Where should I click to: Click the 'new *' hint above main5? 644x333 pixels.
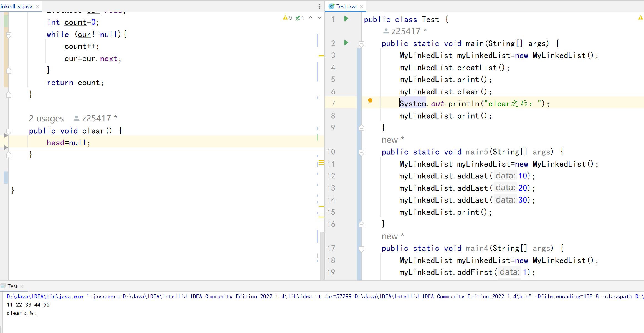pos(393,140)
